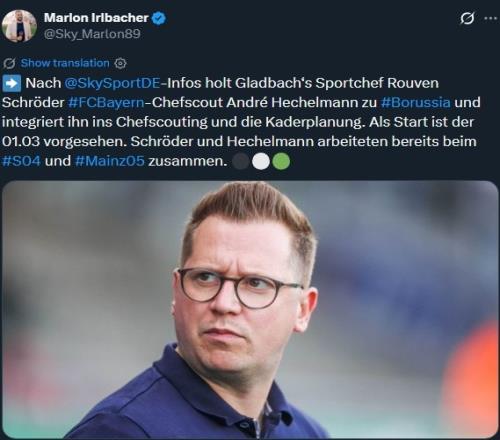Open the translation settings gear icon
The width and height of the screenshot is (500, 440).
coord(120,63)
